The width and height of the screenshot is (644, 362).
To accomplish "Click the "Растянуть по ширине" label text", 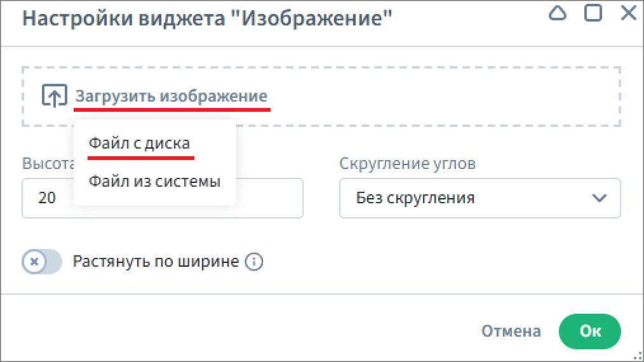I will [156, 262].
